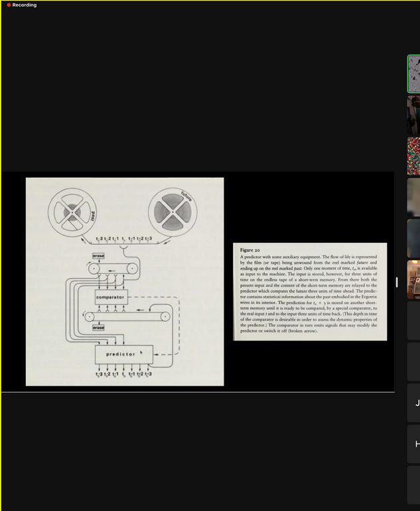Select blank participant tile below the H tile
Viewport: 420px width, 511px height.
pos(414,484)
